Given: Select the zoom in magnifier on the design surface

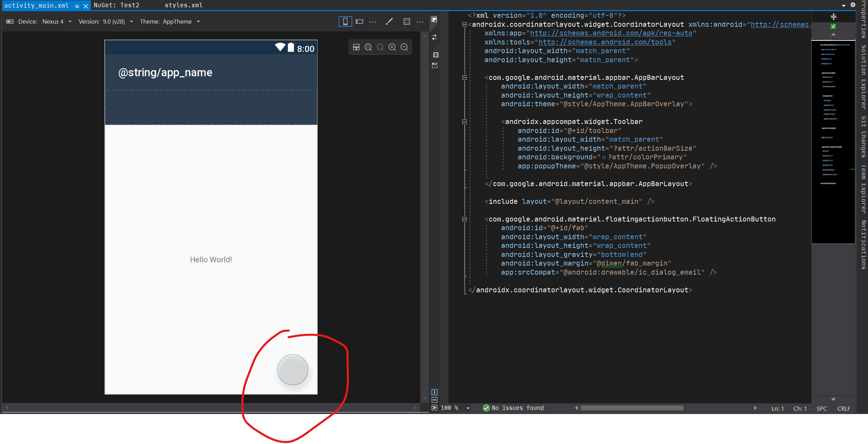Looking at the screenshot, I should pyautogui.click(x=392, y=47).
